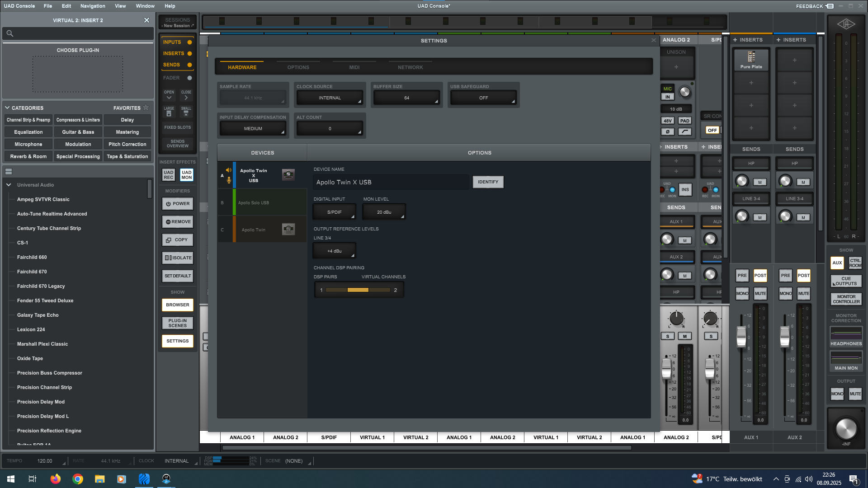868x488 pixels.
Task: Click the favorites star icon
Action: click(x=146, y=108)
